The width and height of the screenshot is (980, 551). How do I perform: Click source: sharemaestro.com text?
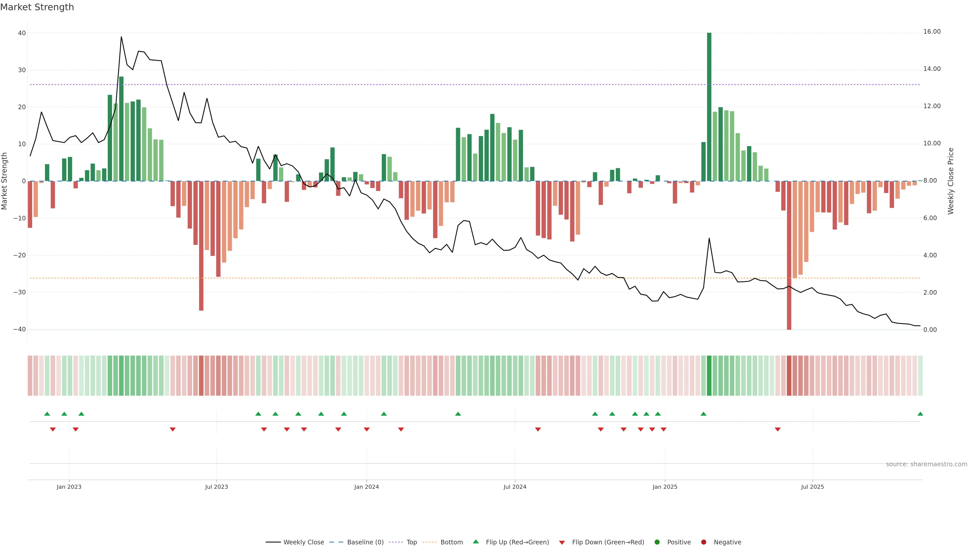[x=926, y=464]
